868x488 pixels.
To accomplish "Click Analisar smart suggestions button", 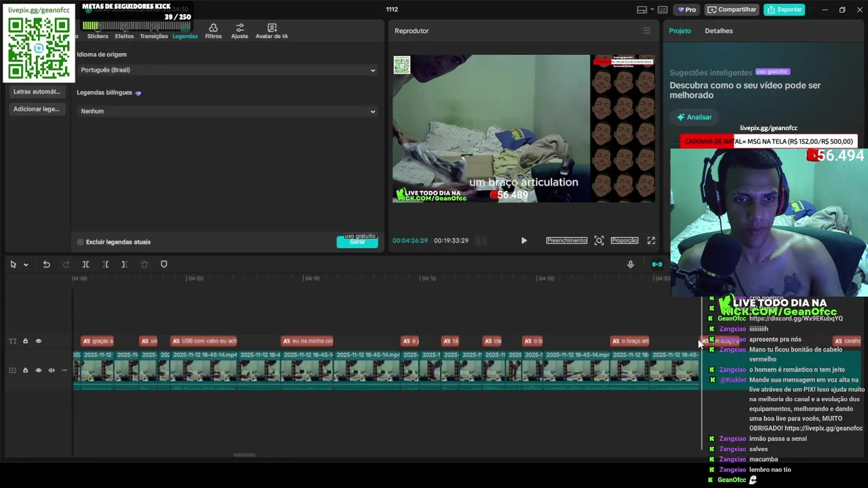I will (x=694, y=117).
